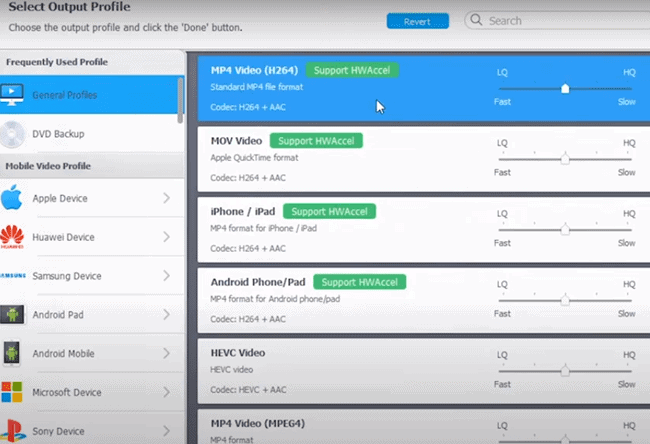Click the iPhone / iPad quality slider handle
Viewport: 650px width, 444px height.
pos(565,230)
